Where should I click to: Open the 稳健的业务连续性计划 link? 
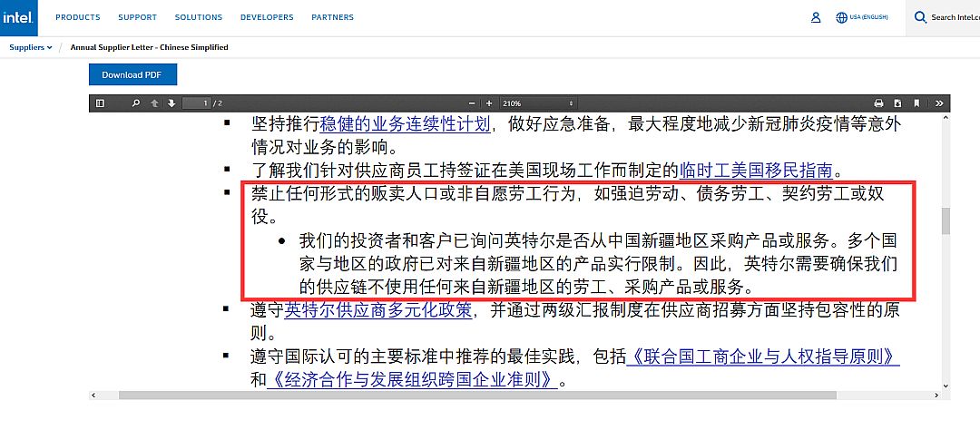405,123
